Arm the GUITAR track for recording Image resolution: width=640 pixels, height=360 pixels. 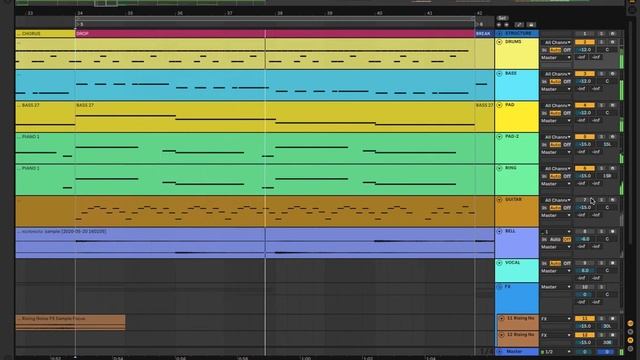click(612, 200)
